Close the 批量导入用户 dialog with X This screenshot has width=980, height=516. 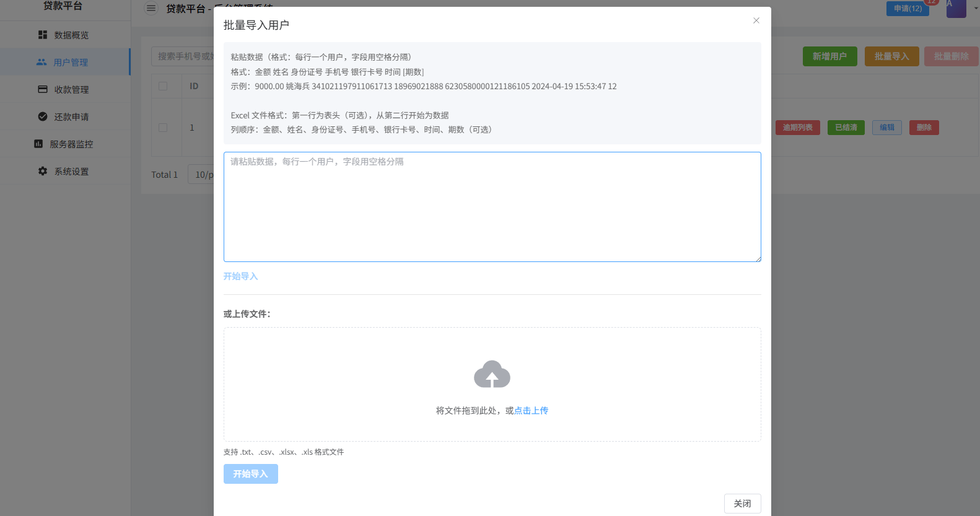click(756, 20)
